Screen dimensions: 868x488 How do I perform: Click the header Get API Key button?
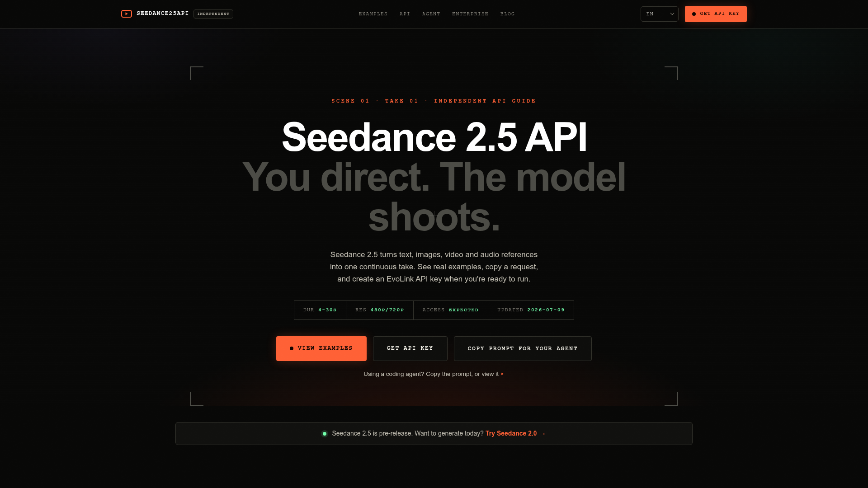click(716, 14)
